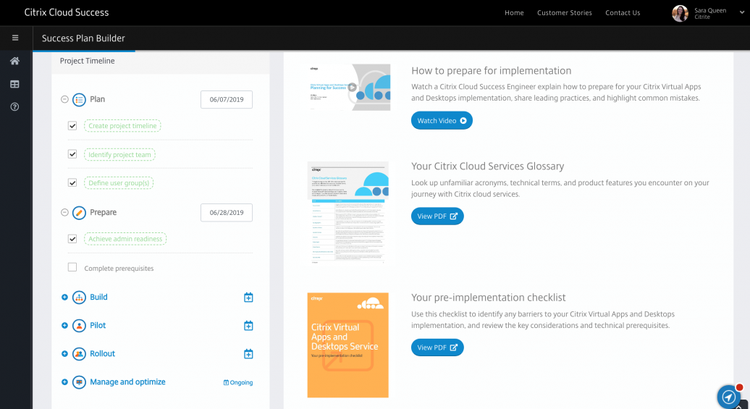Uncheck Achieve admin readiness checkbox
Screen dimensions: 750x409
(72, 239)
